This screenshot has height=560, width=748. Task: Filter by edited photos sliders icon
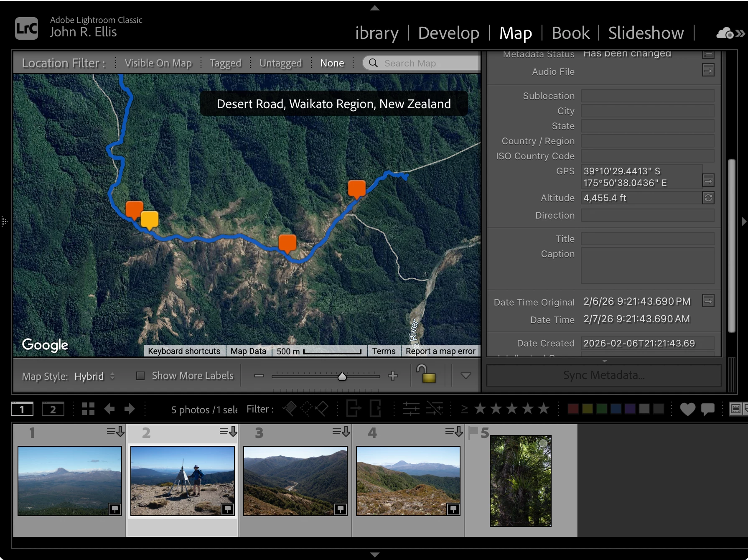pos(411,409)
